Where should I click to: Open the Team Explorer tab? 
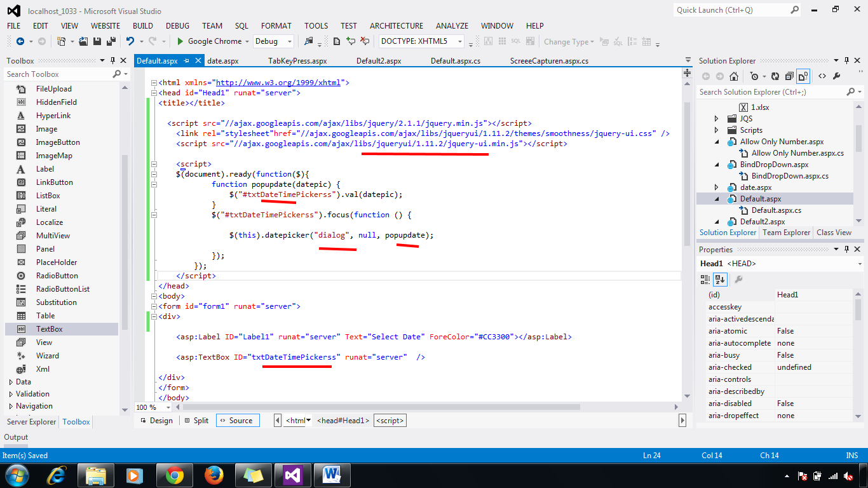pyautogui.click(x=786, y=233)
